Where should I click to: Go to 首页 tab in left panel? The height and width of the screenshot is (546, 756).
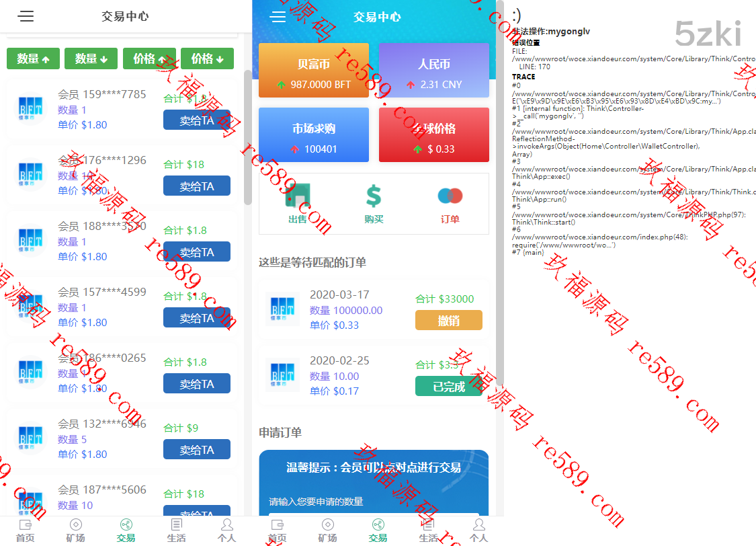(25, 531)
